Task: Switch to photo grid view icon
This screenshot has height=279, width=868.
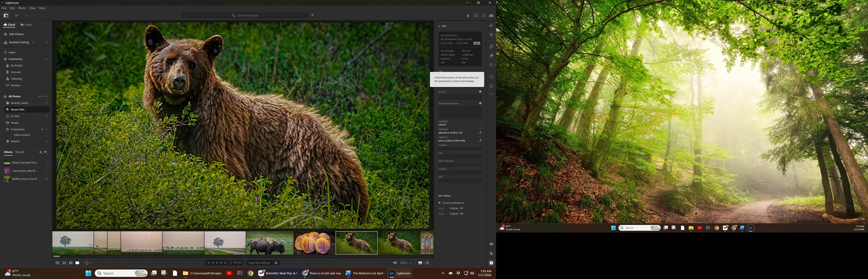Action: click(x=57, y=263)
